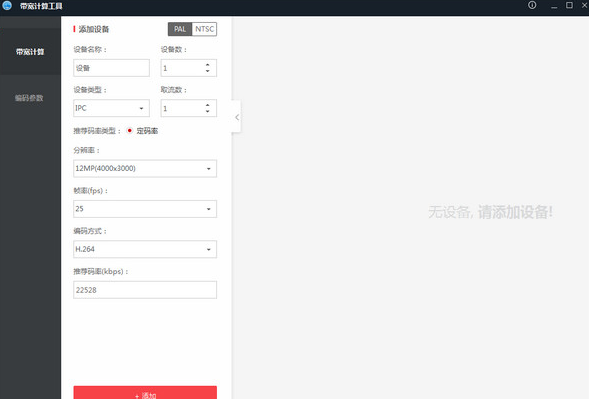
Task: Select the NTSC video standard
Action: pyautogui.click(x=204, y=29)
